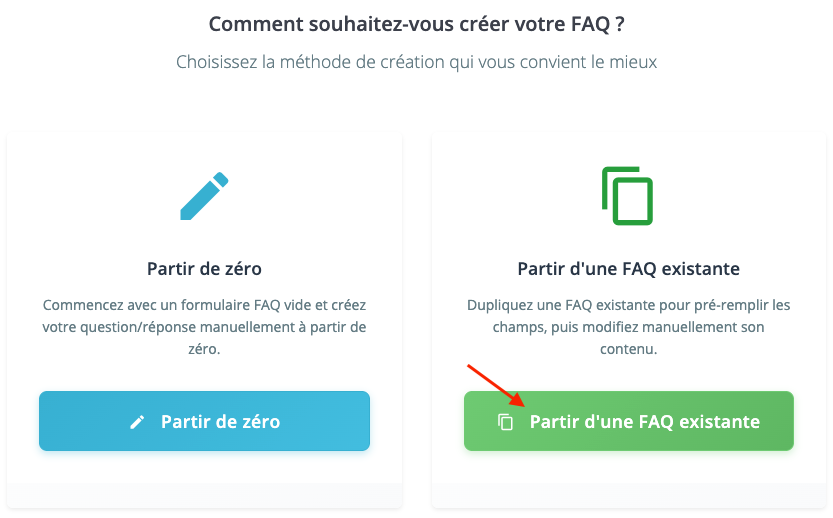Click the "Commencez avec un formulaire FAQ vide" description
Viewport: 833px width, 518px height.
[204, 327]
